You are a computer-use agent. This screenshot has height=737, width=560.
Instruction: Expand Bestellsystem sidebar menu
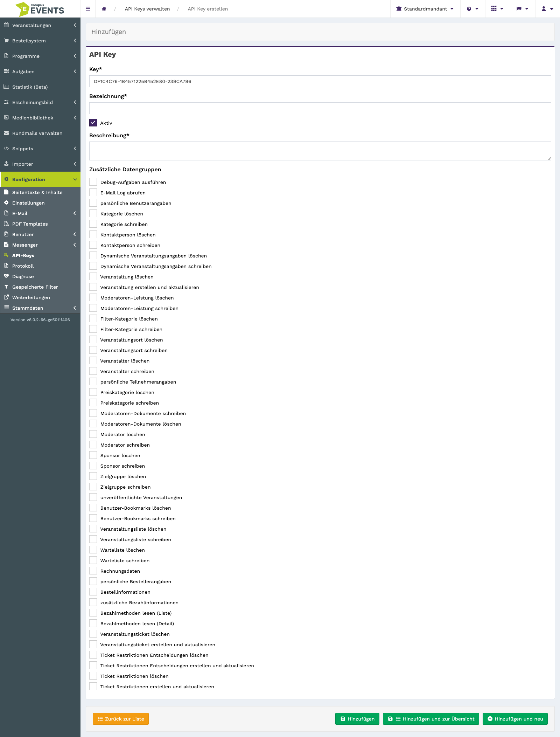40,41
